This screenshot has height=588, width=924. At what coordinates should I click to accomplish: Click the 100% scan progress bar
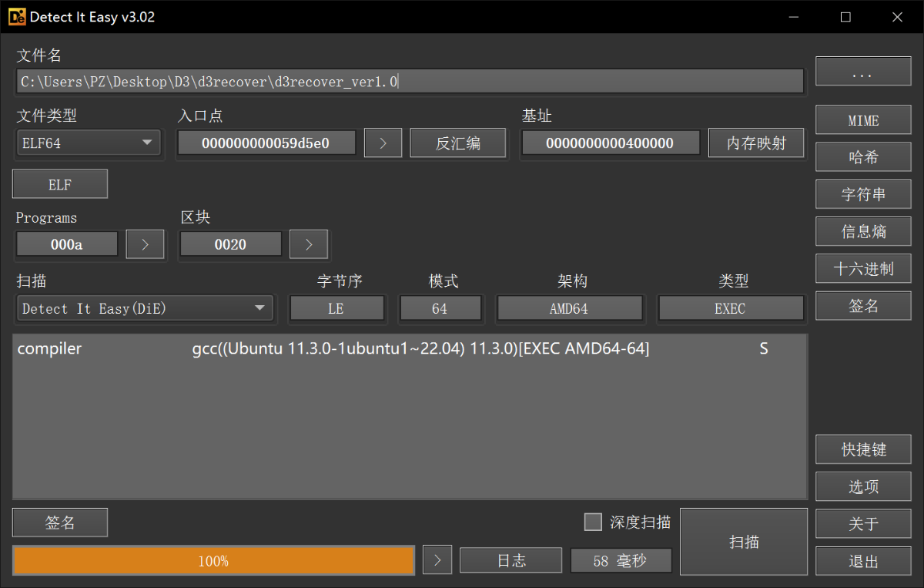point(213,560)
